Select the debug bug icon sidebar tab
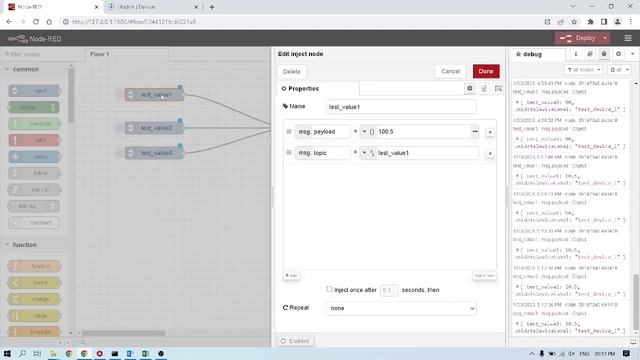Screen dimensions: 640x360 coord(604,54)
